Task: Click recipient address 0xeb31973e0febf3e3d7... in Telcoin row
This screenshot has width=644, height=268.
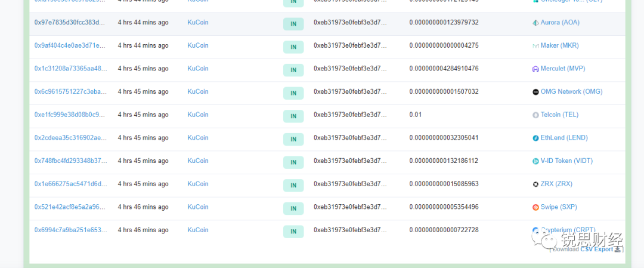Action: [351, 114]
